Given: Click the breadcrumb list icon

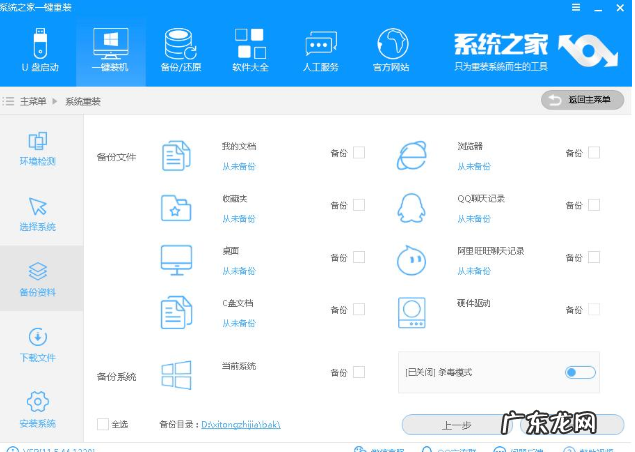Looking at the screenshot, I should click(8, 101).
